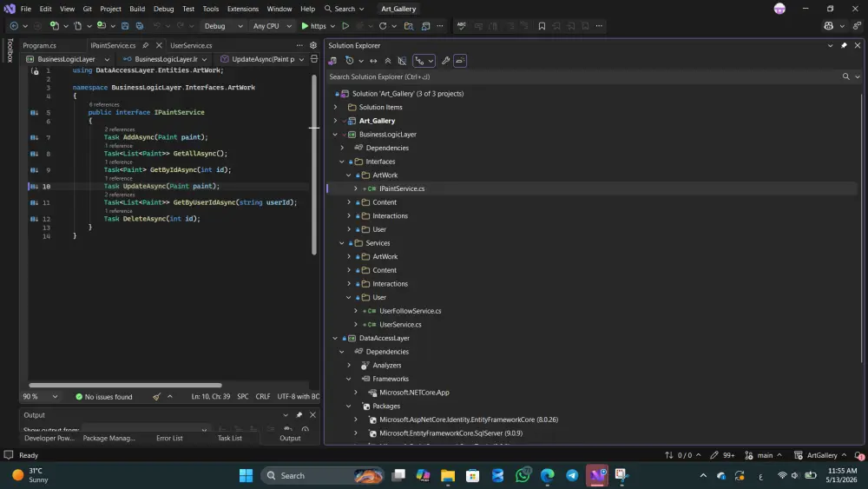Screen dimensions: 868x489
Task: Open the Any CPU platform dropdown
Action: coord(272,26)
